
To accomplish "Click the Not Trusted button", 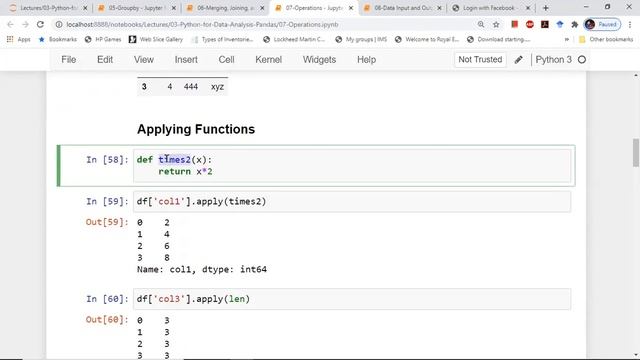I will click(480, 60).
